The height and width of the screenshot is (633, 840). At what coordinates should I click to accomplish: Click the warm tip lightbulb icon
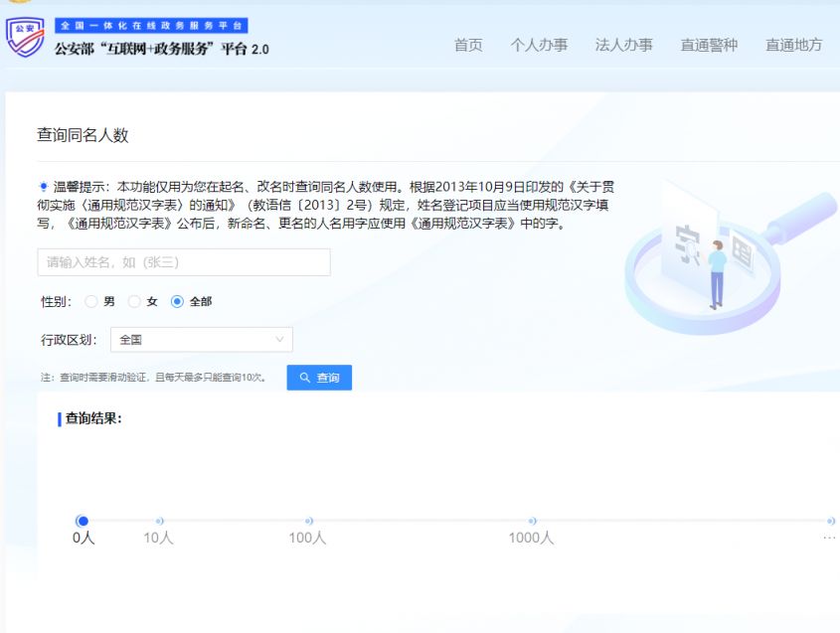(x=43, y=187)
